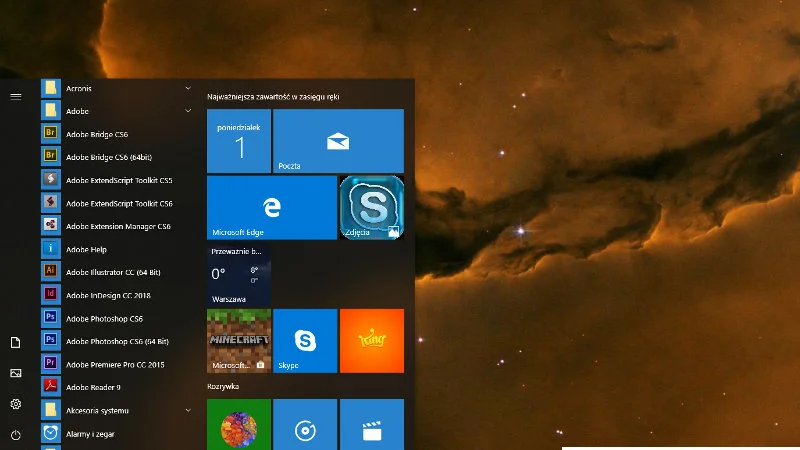Screen dimensions: 800x450
Task: Open the Microsoft Edge tile
Action: point(272,208)
